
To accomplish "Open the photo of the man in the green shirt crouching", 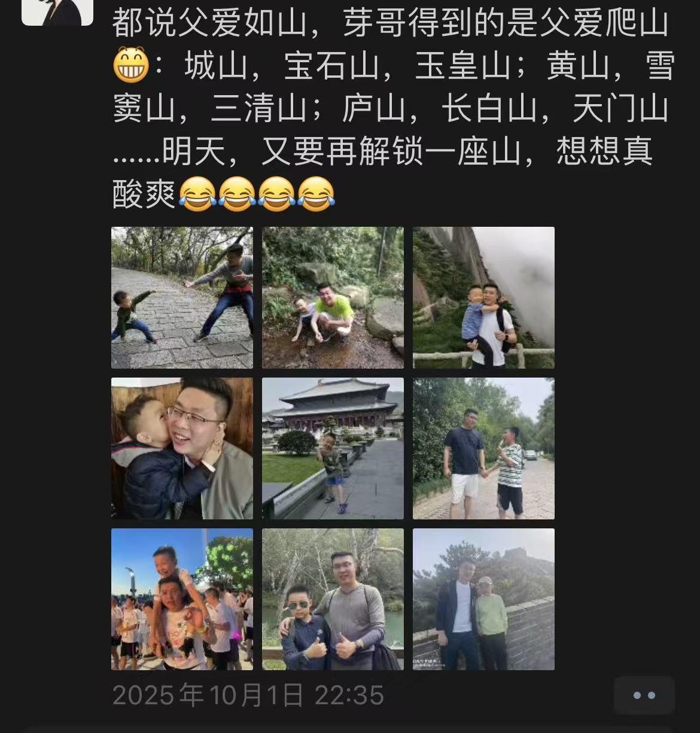I will [333, 297].
